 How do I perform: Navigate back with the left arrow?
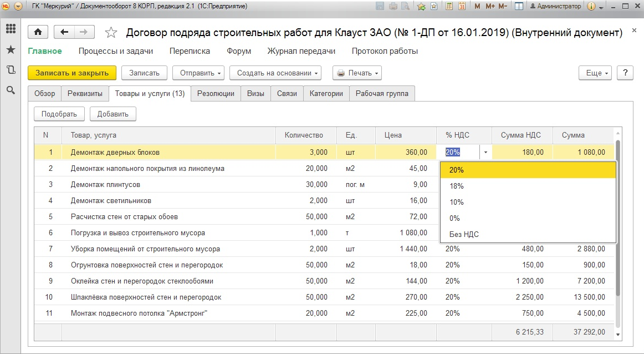tap(64, 32)
